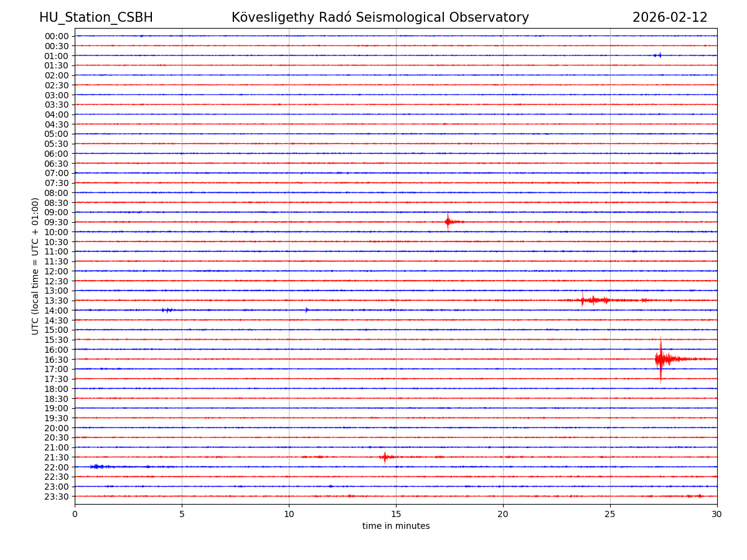Image resolution: width=747 pixels, height=560 pixels.
Task: Click the red spike on the 21:30 trace
Action: (x=385, y=457)
